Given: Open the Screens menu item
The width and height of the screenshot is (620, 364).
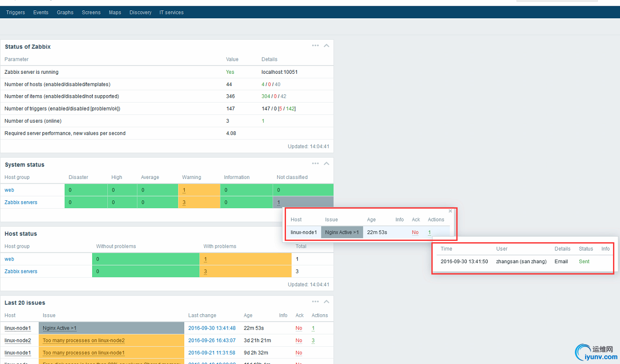Looking at the screenshot, I should pos(91,12).
